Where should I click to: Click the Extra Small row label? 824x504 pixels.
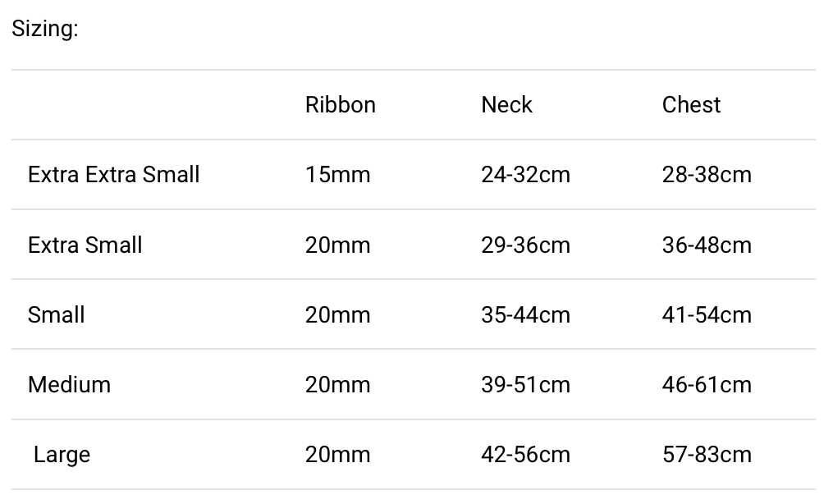85,245
